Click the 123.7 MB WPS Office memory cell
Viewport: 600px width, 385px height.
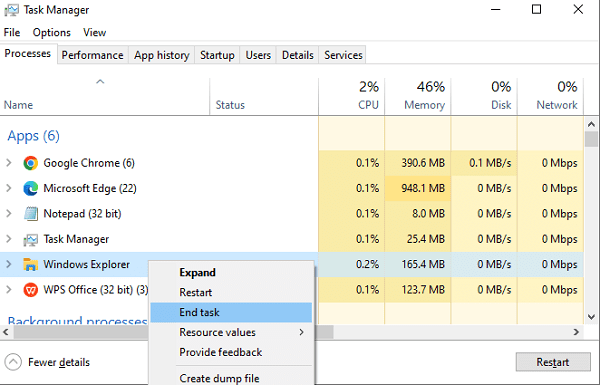click(417, 290)
